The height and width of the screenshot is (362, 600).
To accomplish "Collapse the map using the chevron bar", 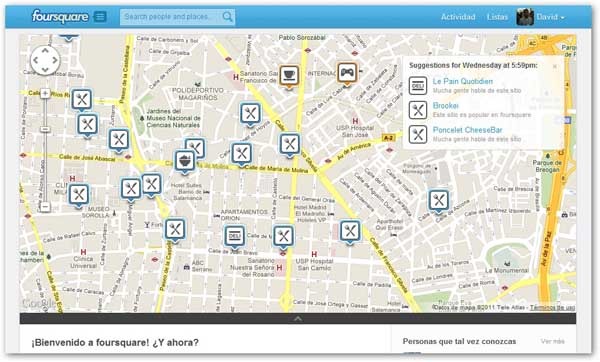I will click(x=298, y=318).
